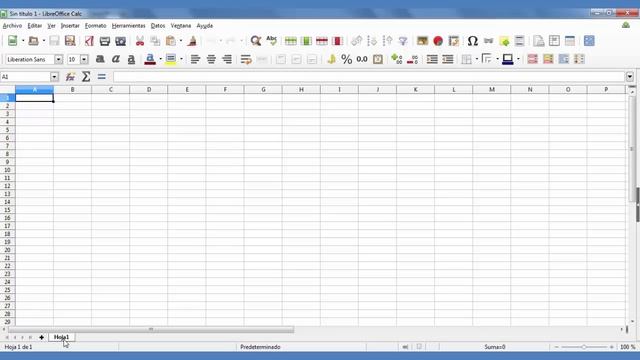Click the 100 % zoom percentage
Viewport: 640px width, 360px height.
coord(628,347)
